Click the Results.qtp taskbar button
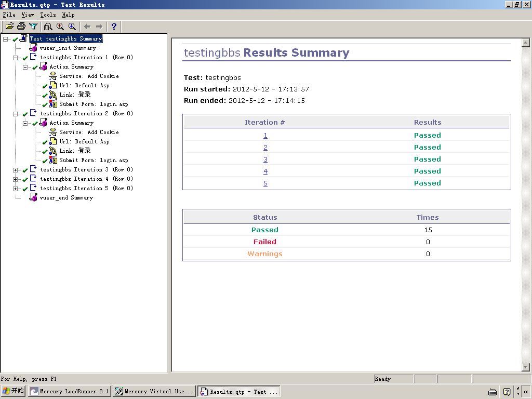Image resolution: width=532 pixels, height=399 pixels. (239, 392)
